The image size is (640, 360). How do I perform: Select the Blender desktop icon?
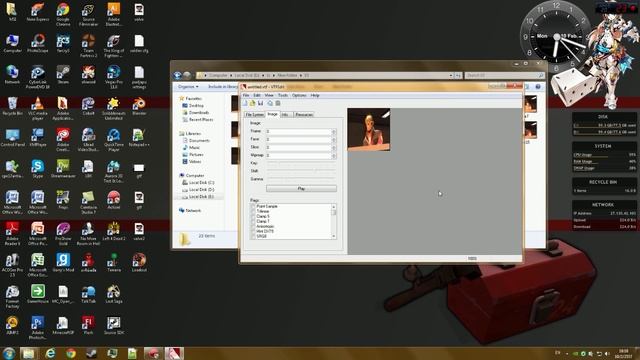pos(139,107)
